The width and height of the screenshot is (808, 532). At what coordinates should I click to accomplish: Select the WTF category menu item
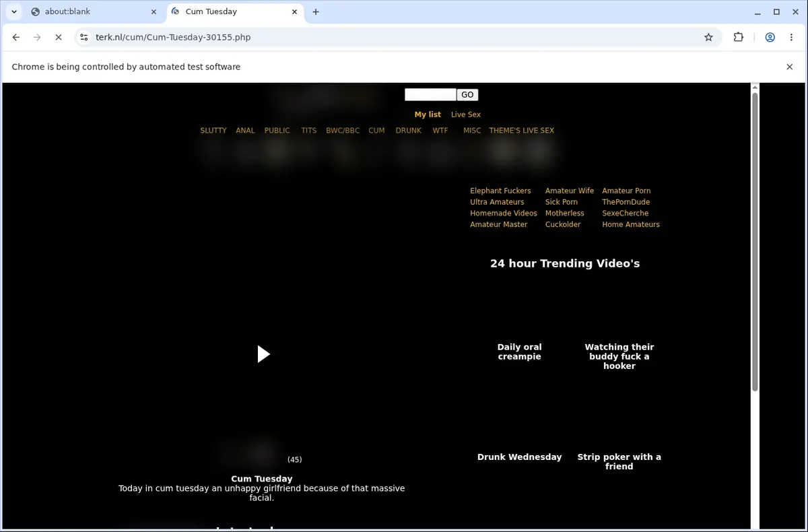pyautogui.click(x=440, y=131)
